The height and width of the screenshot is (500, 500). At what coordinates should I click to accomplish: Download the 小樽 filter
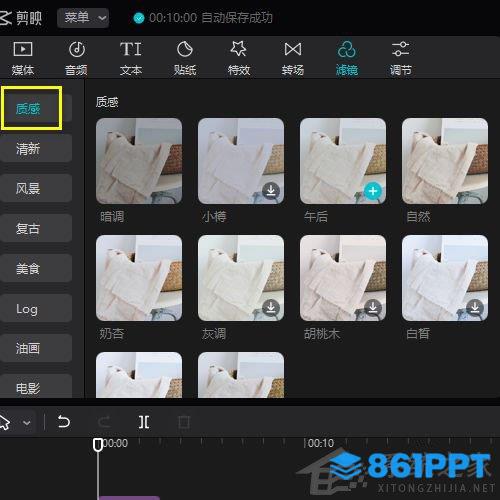(x=271, y=191)
